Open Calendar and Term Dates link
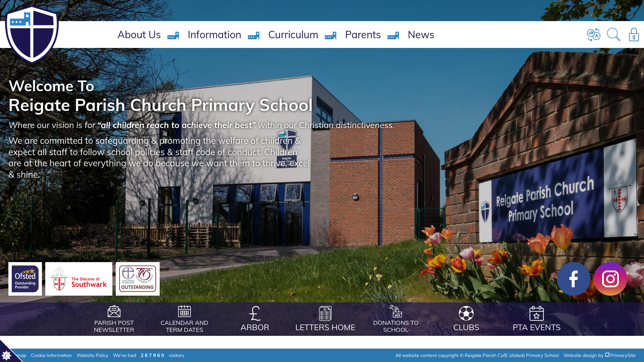The image size is (644, 362). (x=184, y=326)
